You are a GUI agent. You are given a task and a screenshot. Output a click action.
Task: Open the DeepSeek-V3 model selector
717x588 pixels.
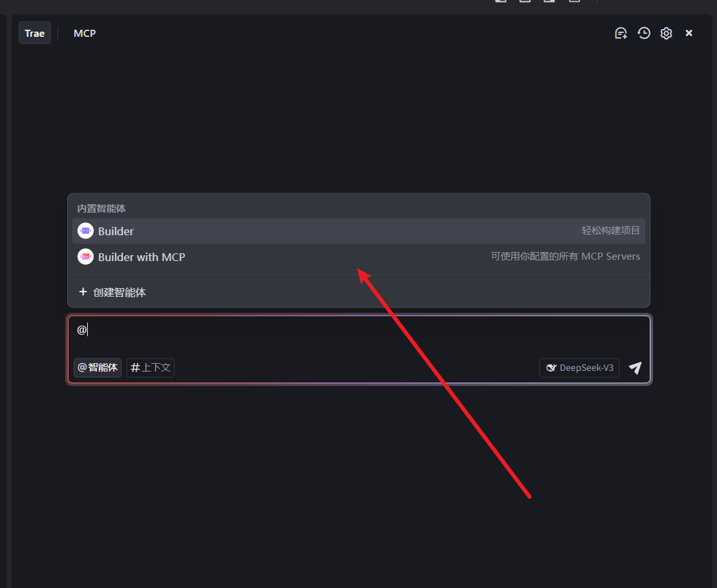579,368
